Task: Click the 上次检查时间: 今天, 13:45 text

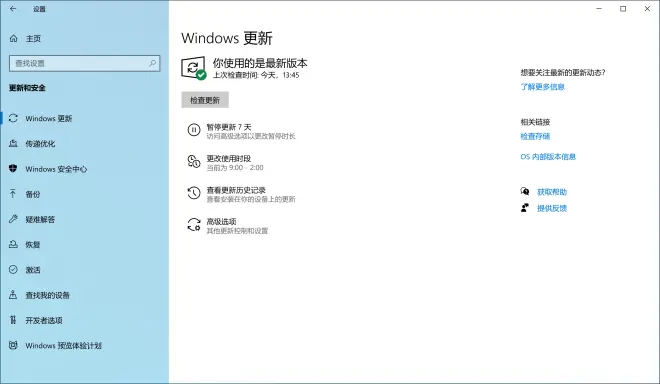Action: pyautogui.click(x=256, y=75)
